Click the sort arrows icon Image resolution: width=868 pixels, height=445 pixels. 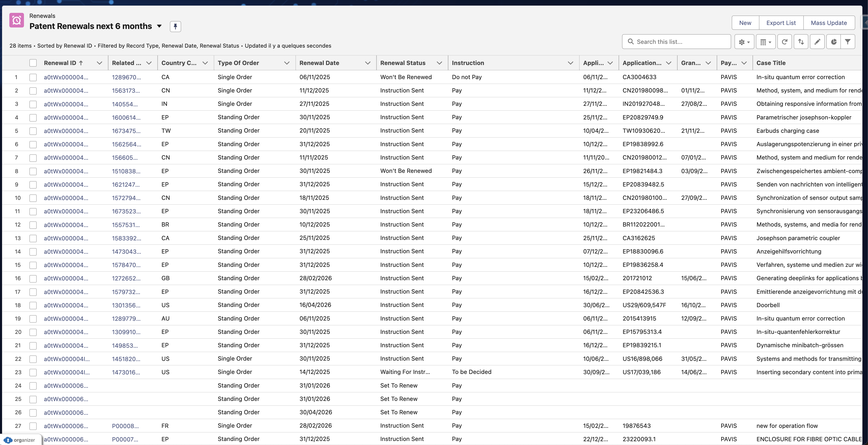(x=801, y=42)
